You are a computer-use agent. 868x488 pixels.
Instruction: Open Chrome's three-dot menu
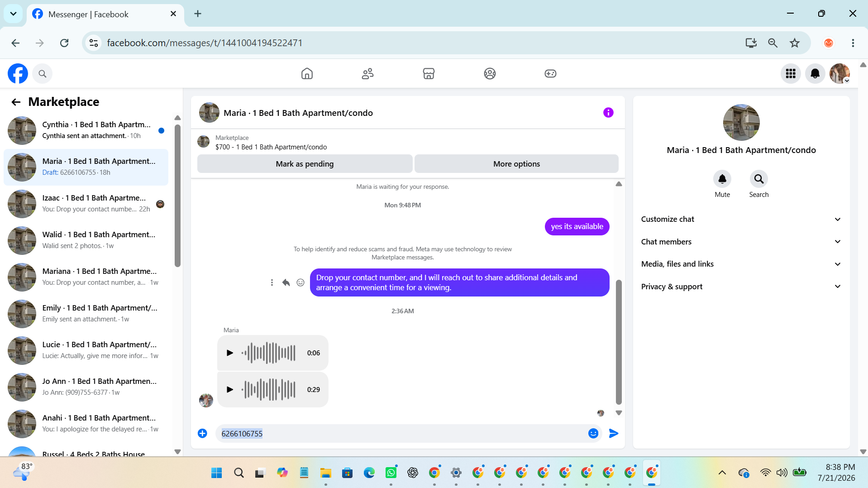click(x=853, y=43)
